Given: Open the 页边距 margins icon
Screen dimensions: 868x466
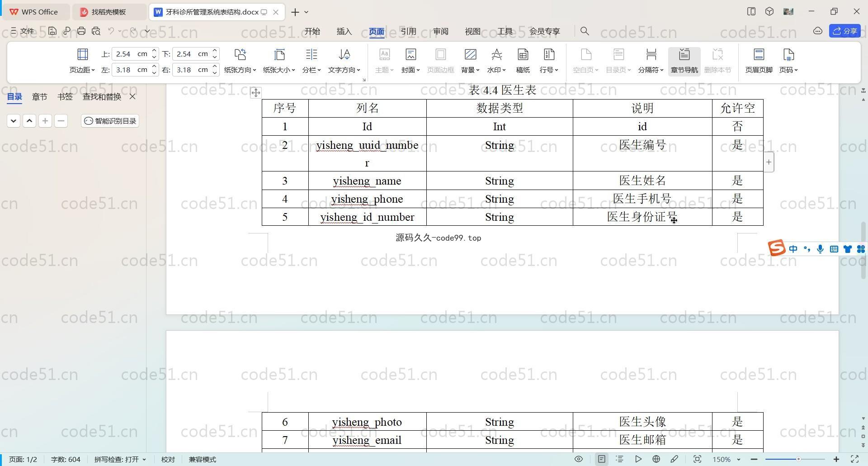Looking at the screenshot, I should pos(82,60).
